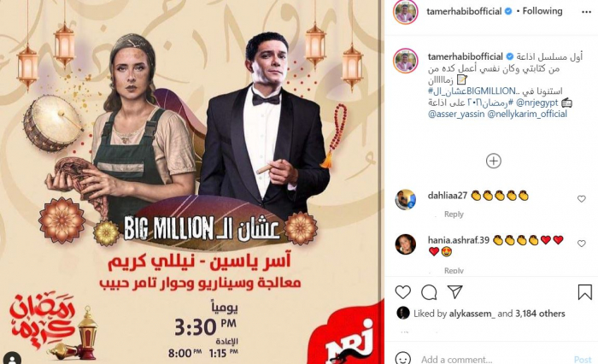
Task: View the dahliaa27 profile avatar
Action: 406,200
